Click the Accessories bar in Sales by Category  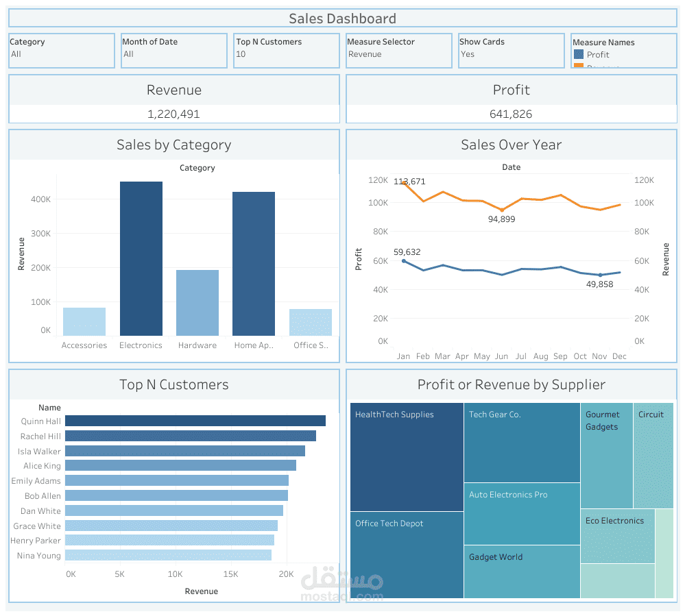tap(84, 322)
